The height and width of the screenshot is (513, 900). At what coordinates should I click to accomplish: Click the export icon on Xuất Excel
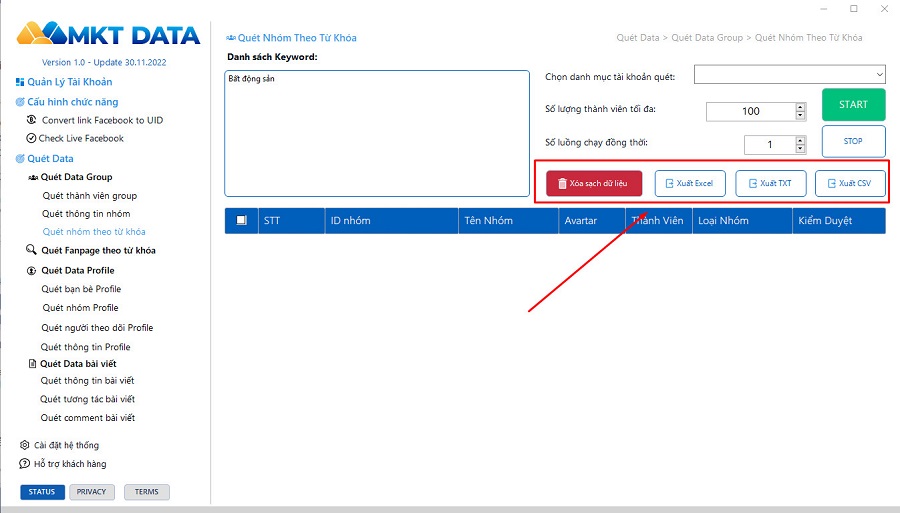pos(669,184)
